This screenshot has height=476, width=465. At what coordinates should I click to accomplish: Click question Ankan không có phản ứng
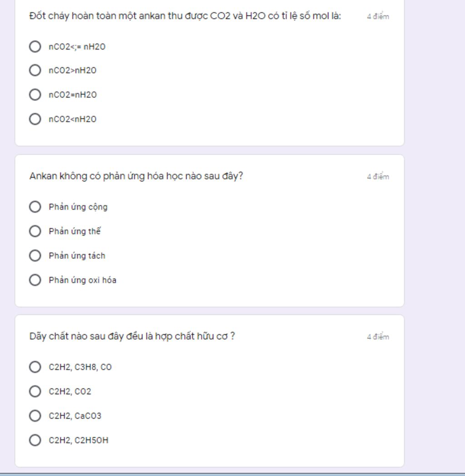[136, 176]
